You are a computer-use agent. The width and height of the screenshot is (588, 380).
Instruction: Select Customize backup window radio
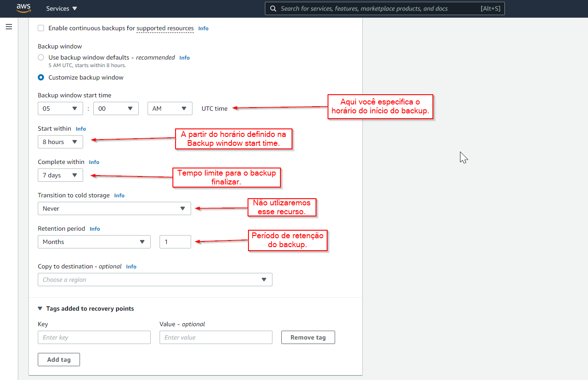click(41, 77)
